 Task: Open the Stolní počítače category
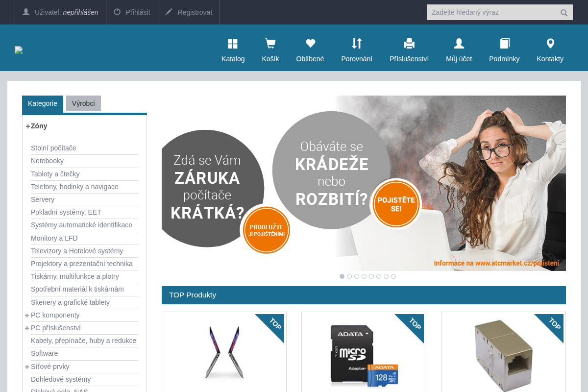[53, 148]
